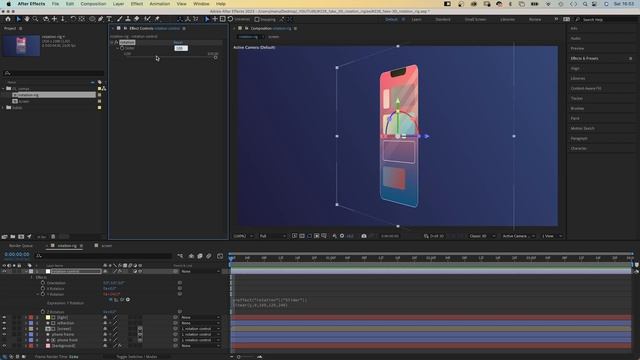Open the Content-Aware Fill panel
640x360 pixels.
point(586,89)
